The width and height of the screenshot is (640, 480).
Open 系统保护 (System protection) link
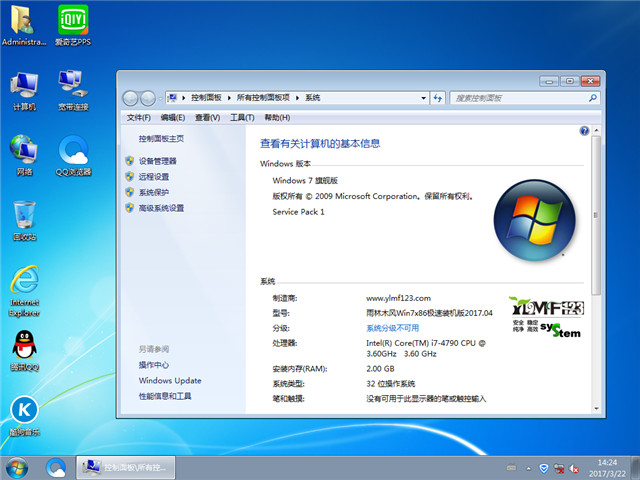coord(154,192)
